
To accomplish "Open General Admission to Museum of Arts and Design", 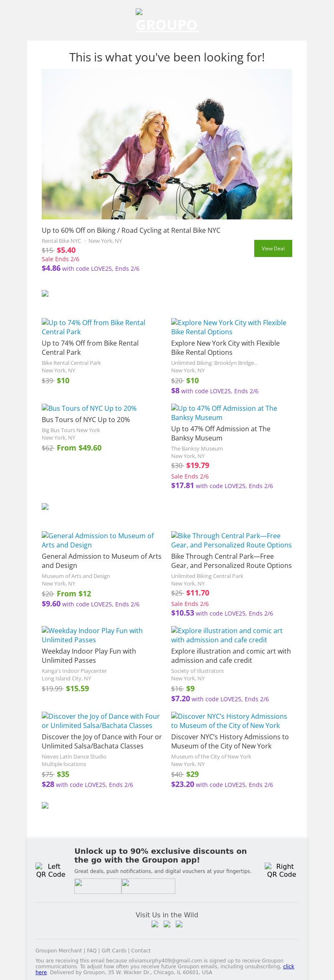I will click(98, 540).
